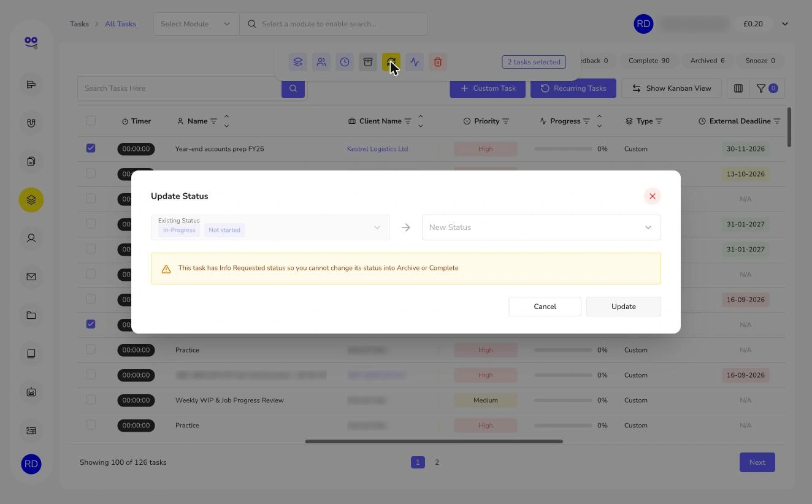Open the user profile icon in sidebar

tap(31, 238)
